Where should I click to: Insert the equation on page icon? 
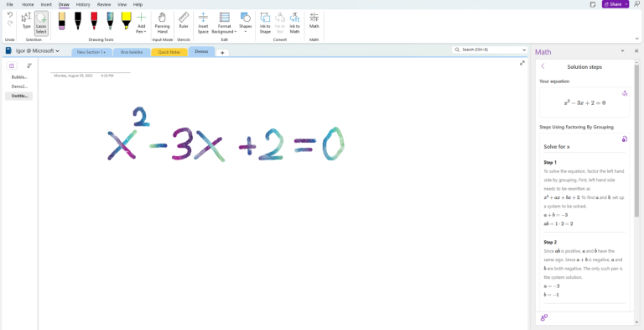[x=625, y=93]
